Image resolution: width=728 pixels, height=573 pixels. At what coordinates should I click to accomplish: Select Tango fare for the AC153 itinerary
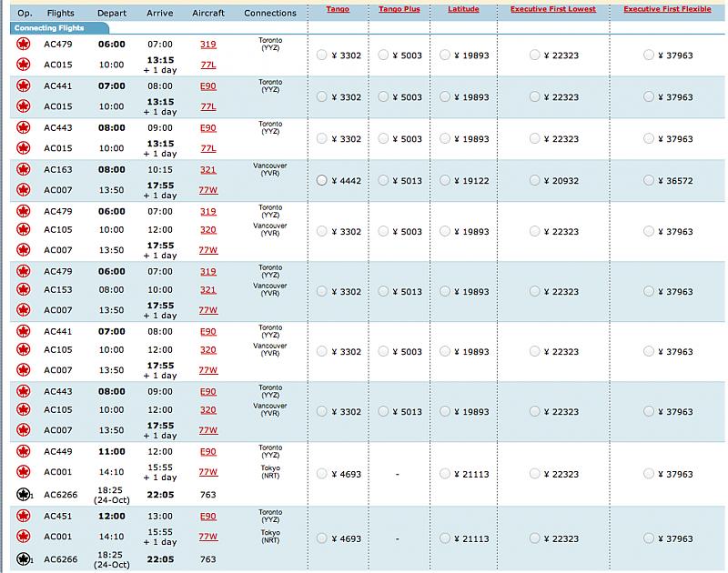(x=322, y=291)
